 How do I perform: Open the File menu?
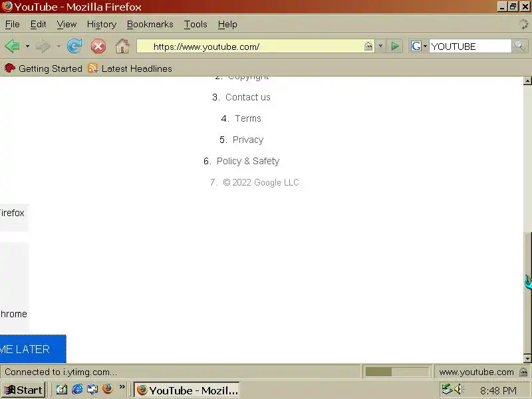12,25
